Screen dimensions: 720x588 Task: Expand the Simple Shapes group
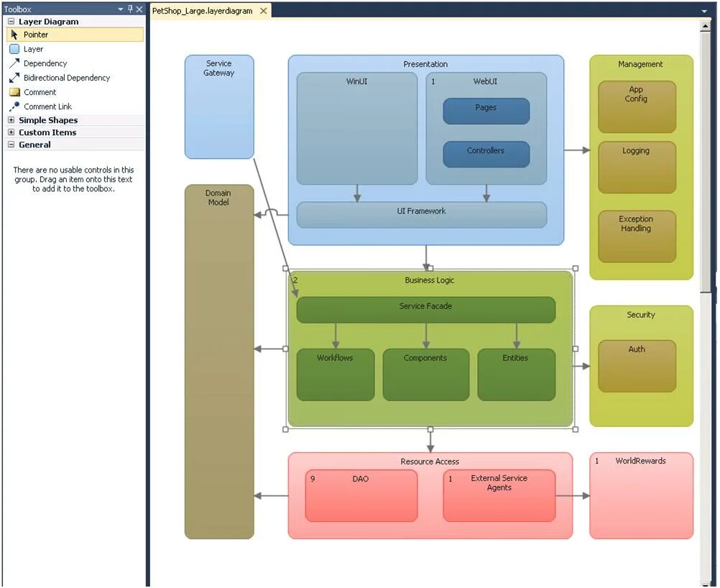pos(11,120)
